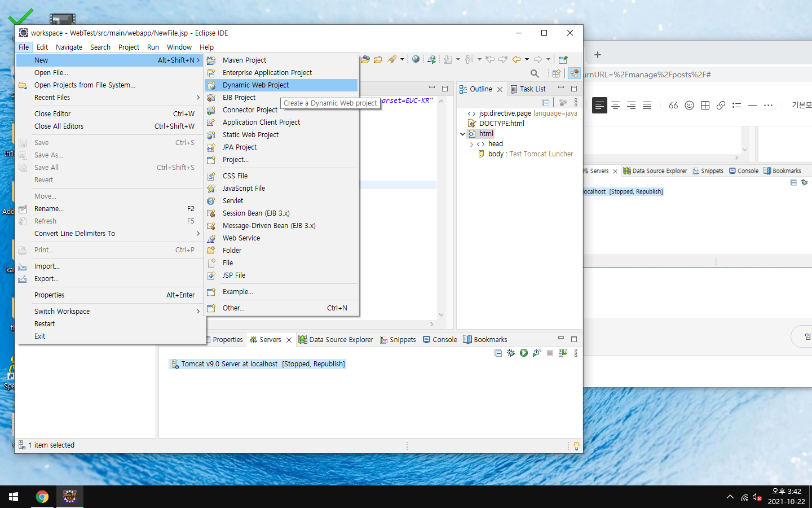The image size is (812, 508).
Task: Click the toolbar search magnifier icon
Action: click(535, 73)
